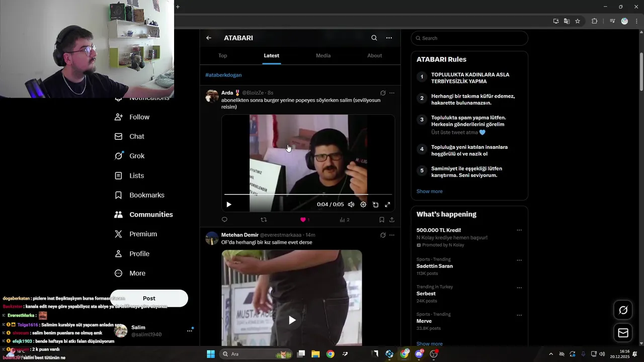This screenshot has height=362, width=644.
Task: Open options for Merve trend
Action: click(x=519, y=315)
